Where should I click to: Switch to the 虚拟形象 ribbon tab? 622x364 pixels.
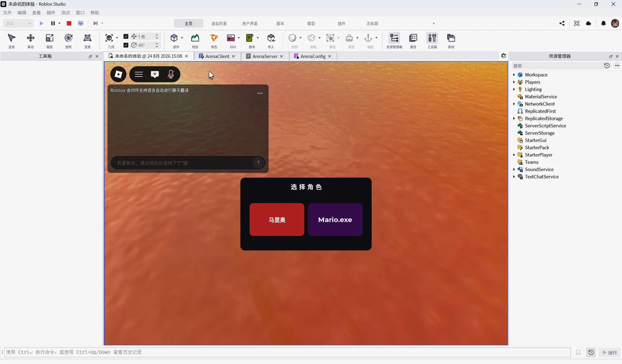[x=219, y=24]
